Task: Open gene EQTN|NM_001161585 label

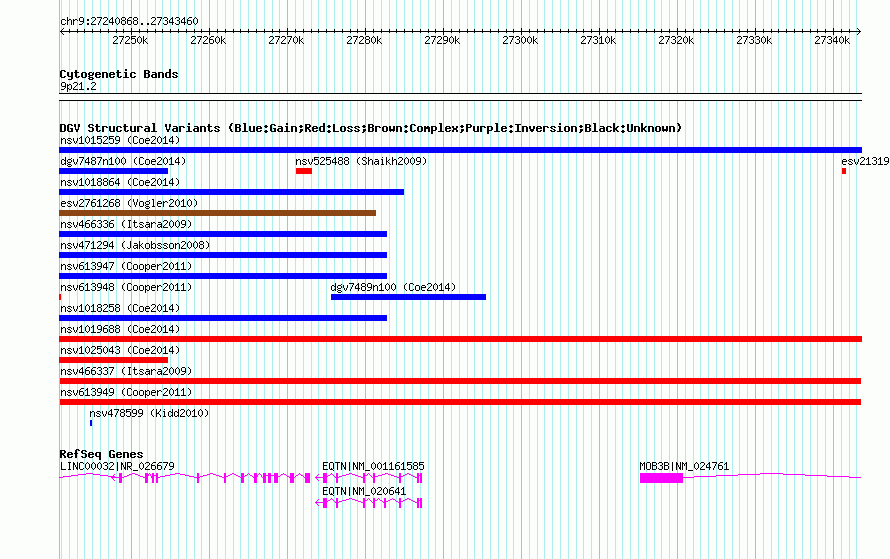Action: click(x=373, y=466)
